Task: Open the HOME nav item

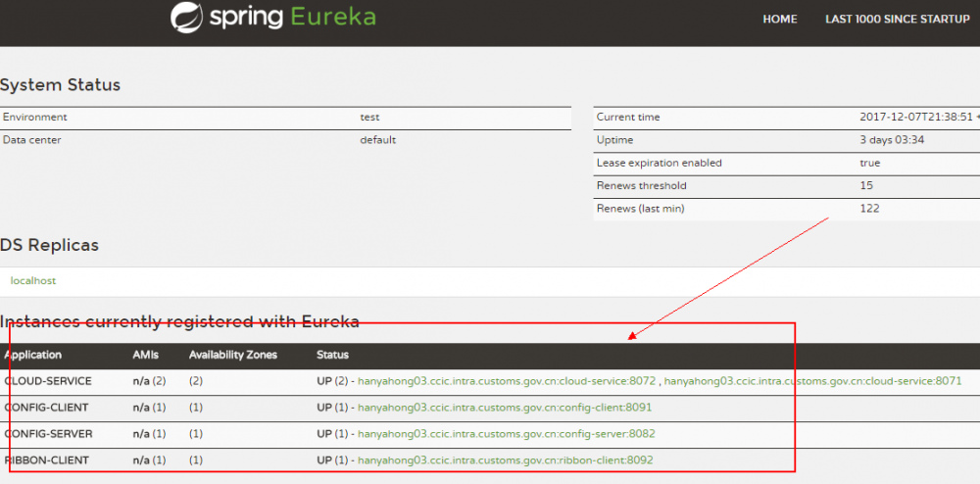Action: [x=779, y=20]
